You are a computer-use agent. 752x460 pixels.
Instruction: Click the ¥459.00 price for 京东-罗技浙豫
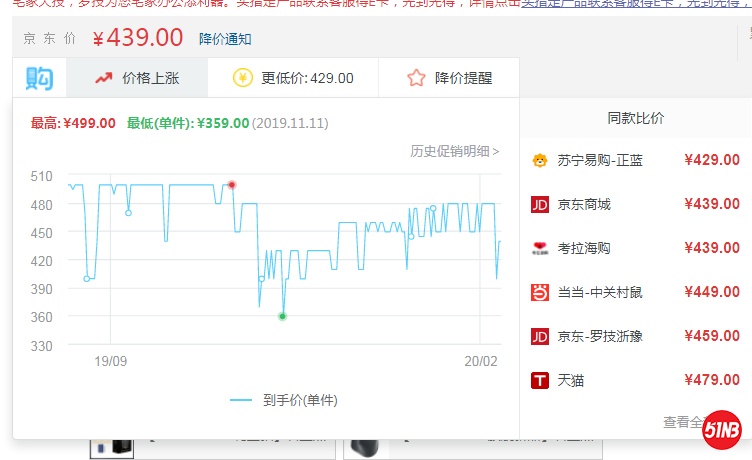tap(712, 336)
